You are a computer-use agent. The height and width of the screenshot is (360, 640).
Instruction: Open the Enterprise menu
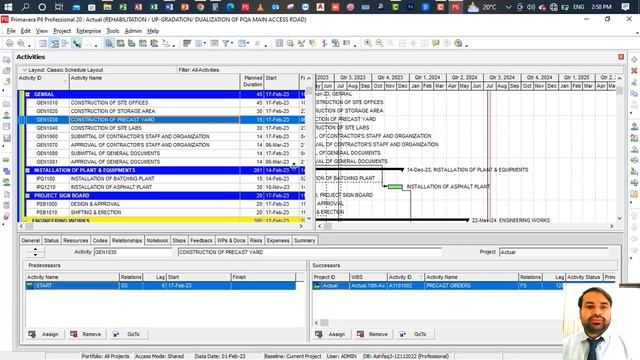89,31
